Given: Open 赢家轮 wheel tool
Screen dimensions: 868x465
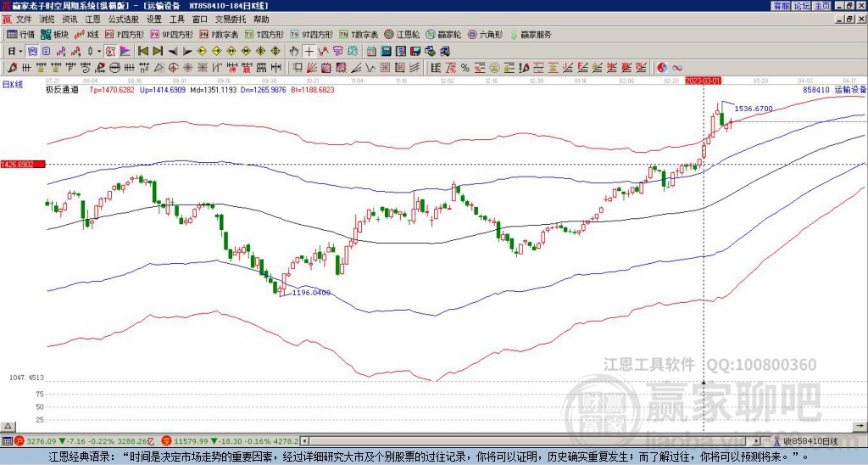Looking at the screenshot, I should [x=443, y=34].
